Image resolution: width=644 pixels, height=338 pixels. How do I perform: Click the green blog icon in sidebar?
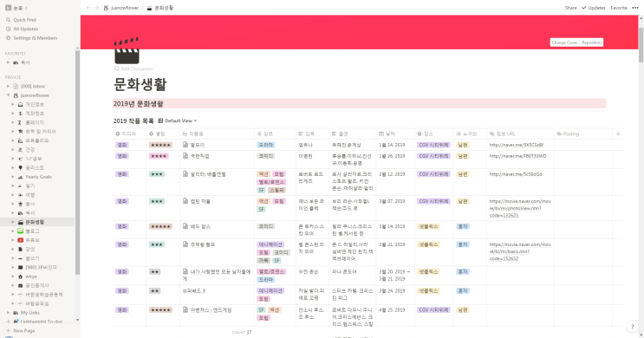coord(20,231)
